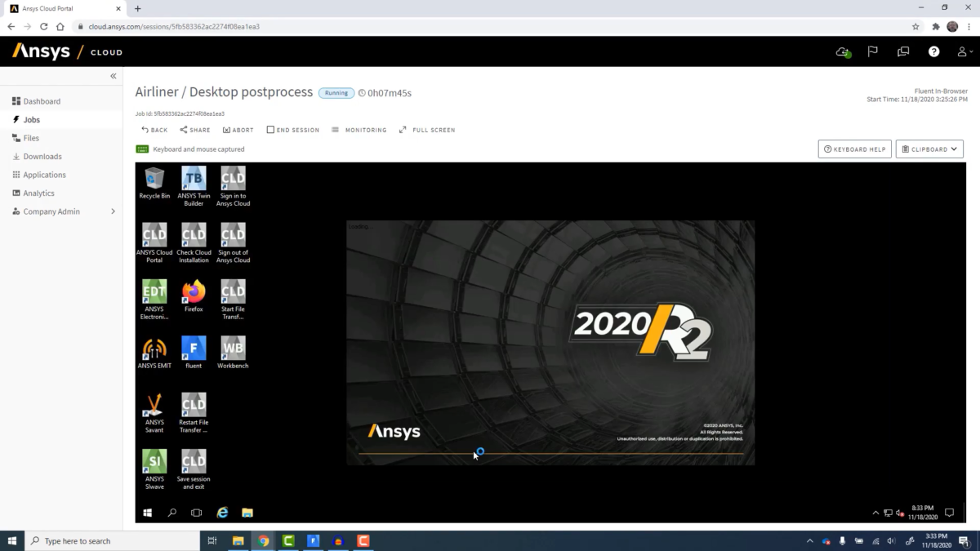The image size is (980, 551).
Task: Open the ANSYS Cloud Portal desktop icon
Action: (x=154, y=242)
